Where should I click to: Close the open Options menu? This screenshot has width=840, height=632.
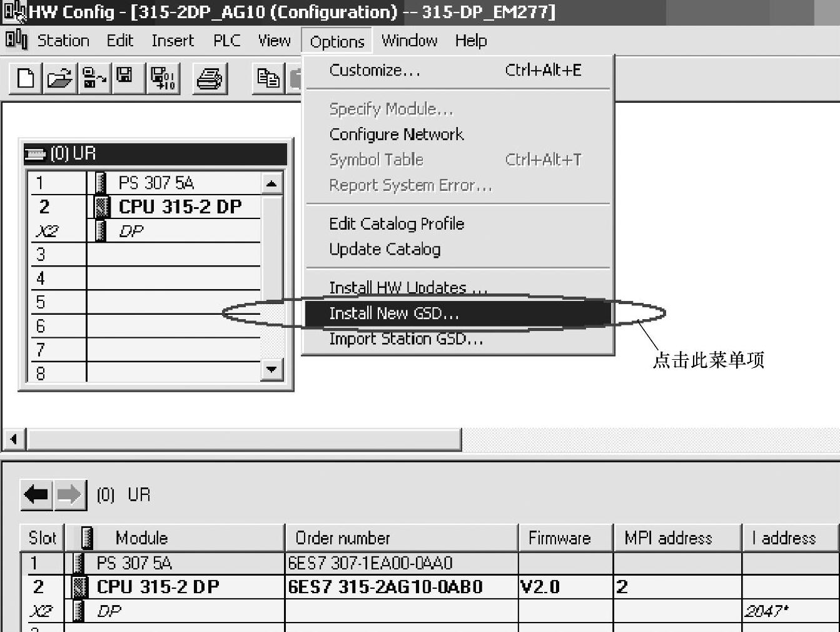(337, 41)
